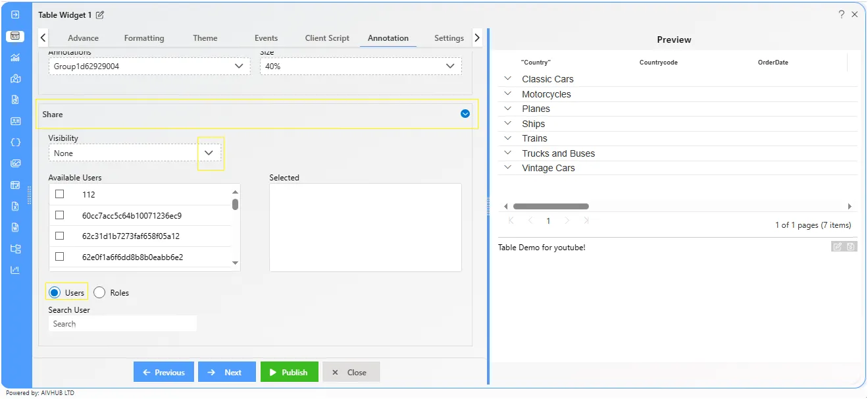Expand the Classic Cars row
Image resolution: width=868 pixels, height=399 pixels.
(507, 78)
